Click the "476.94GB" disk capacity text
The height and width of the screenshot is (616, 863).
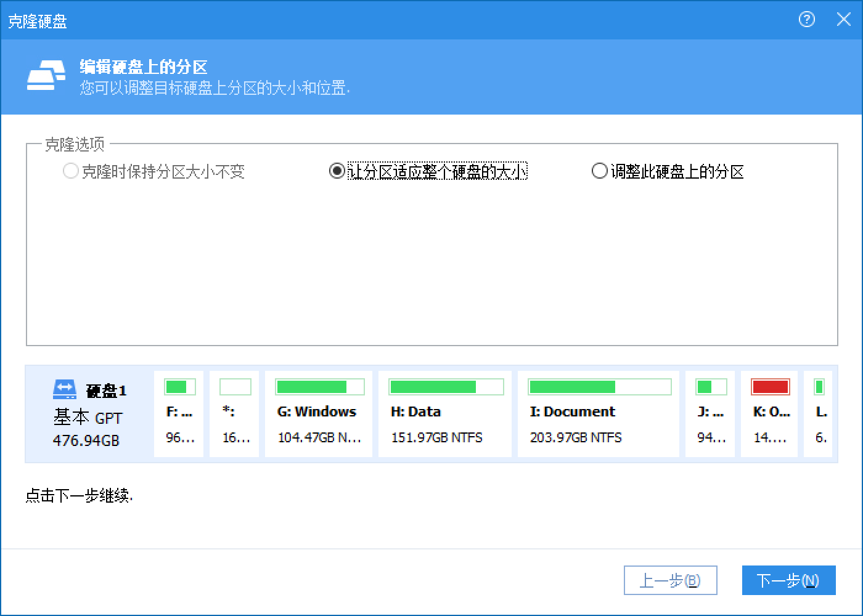coord(86,440)
